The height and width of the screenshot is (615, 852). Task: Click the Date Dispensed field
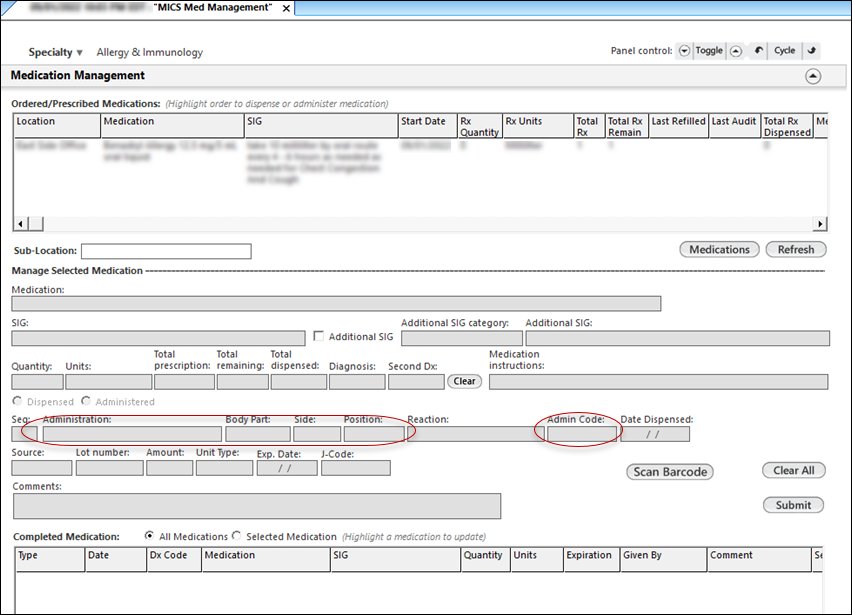pos(655,434)
